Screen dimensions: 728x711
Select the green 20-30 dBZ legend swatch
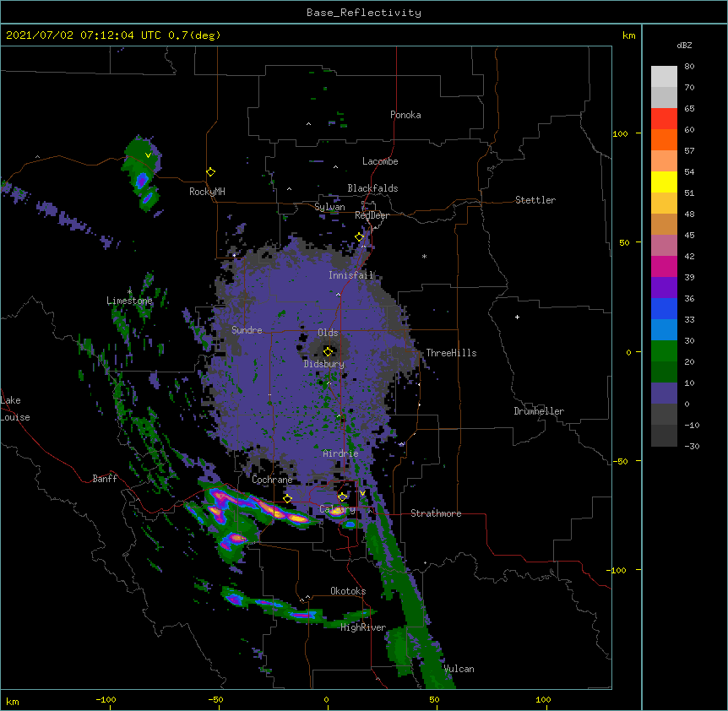tap(664, 351)
